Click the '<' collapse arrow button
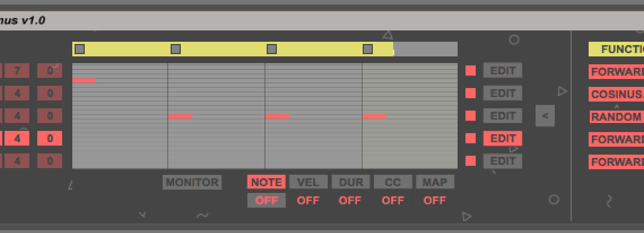The image size is (644, 233). (545, 116)
